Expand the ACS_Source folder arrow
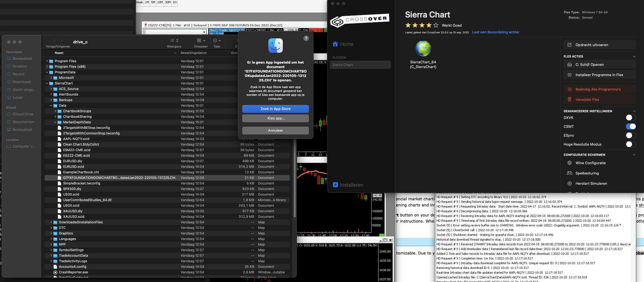 pos(51,89)
